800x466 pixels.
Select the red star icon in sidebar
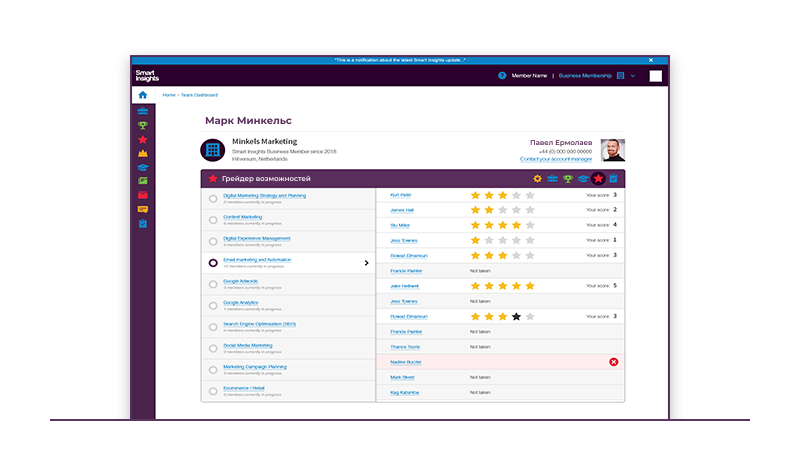tap(142, 139)
